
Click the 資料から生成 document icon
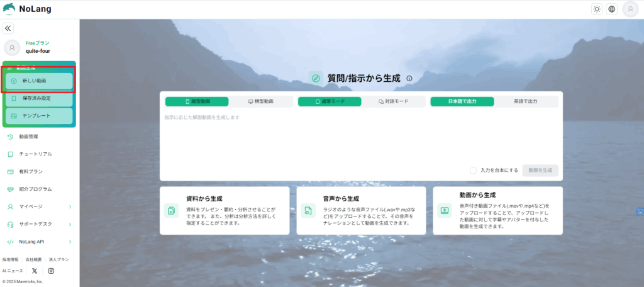click(x=172, y=211)
